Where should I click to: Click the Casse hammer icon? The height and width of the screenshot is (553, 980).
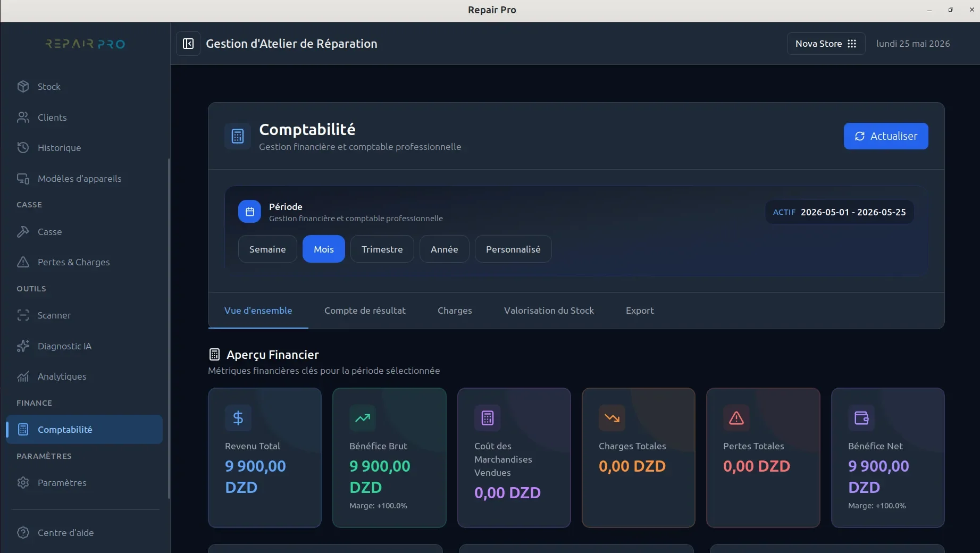(23, 231)
